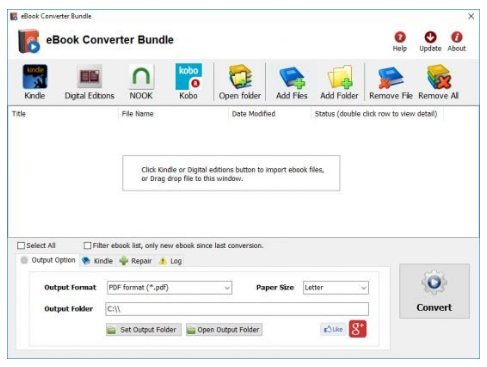This screenshot has width=487, height=367.
Task: Click the Status column header
Action: pos(377,114)
